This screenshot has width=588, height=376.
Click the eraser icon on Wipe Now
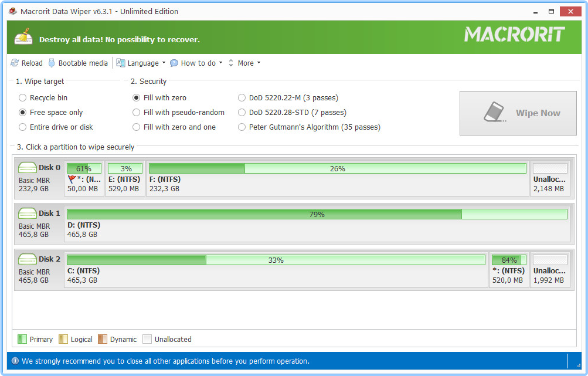coord(495,112)
